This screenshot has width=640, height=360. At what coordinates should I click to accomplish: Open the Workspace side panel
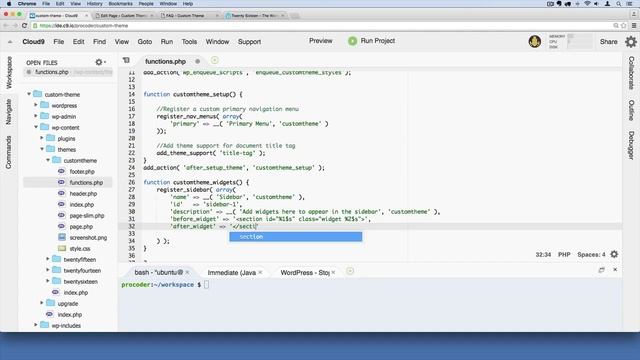click(x=9, y=73)
